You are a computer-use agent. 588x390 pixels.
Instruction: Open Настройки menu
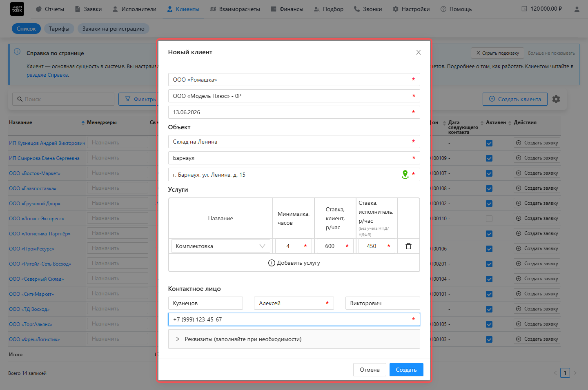coord(411,9)
